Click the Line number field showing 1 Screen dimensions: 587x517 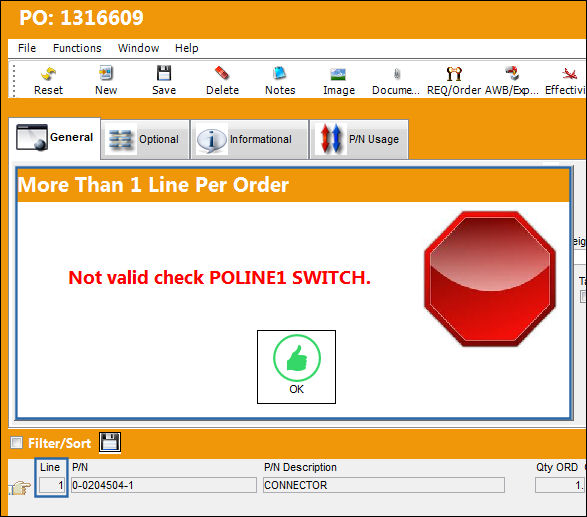coord(52,486)
